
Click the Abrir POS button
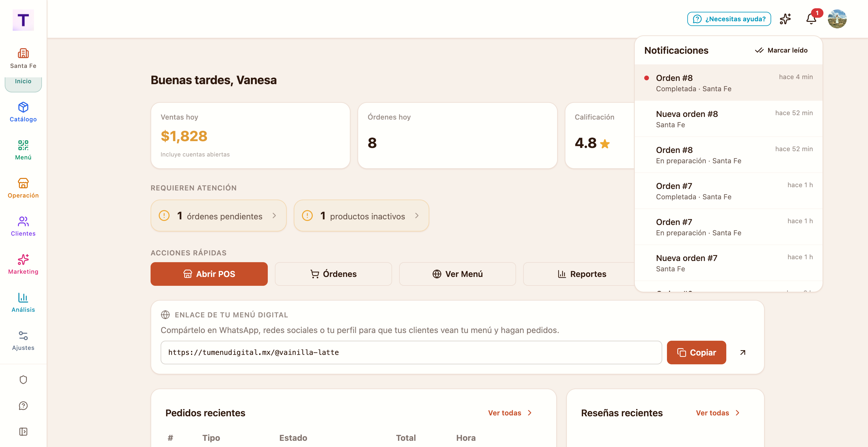pos(209,274)
